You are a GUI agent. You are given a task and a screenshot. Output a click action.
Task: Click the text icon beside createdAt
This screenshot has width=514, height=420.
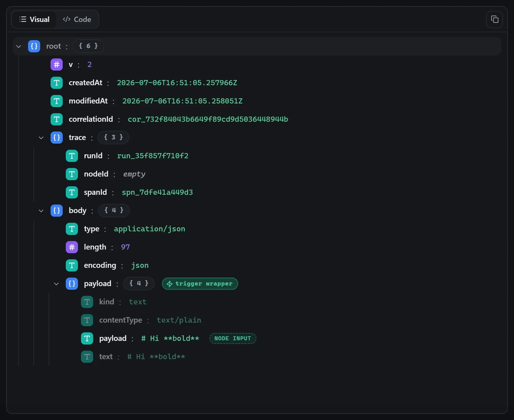pos(57,83)
